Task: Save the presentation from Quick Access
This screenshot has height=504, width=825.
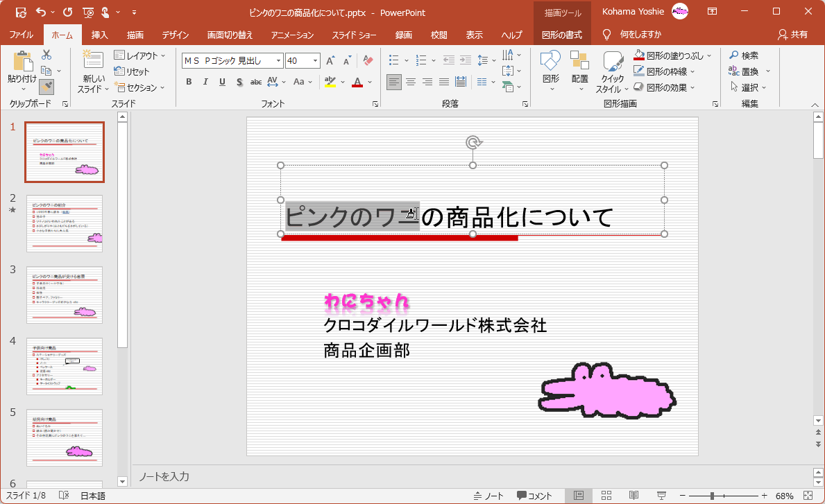Action: [21, 12]
